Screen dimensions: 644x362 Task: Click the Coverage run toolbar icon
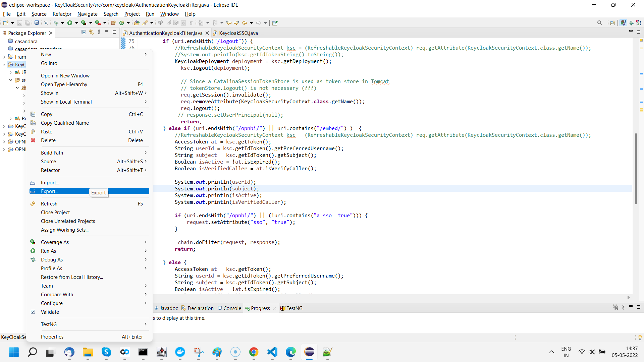pos(84,23)
